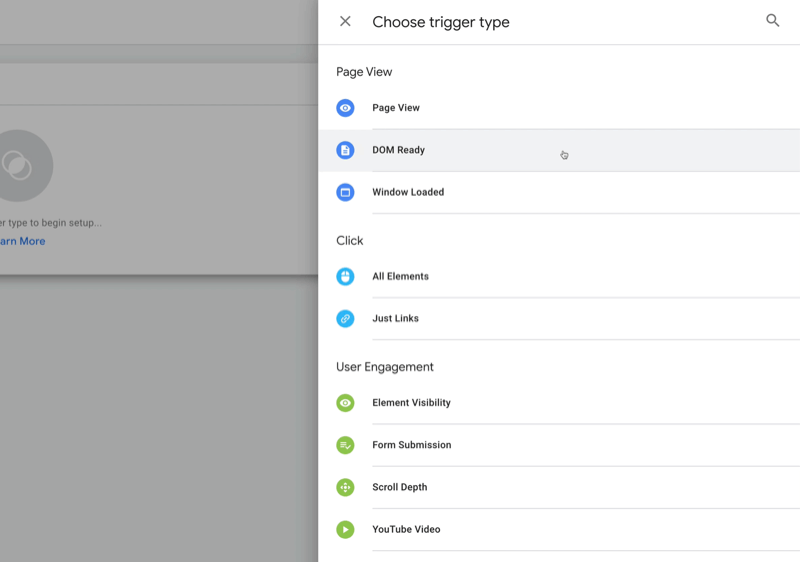Choose Just Links click trigger

coord(395,319)
